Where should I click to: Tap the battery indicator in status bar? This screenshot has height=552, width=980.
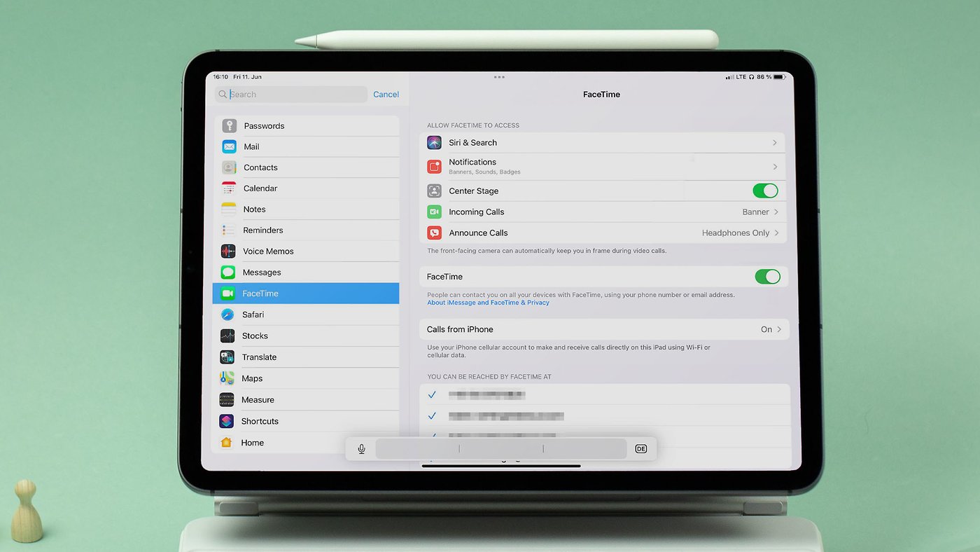click(x=779, y=77)
